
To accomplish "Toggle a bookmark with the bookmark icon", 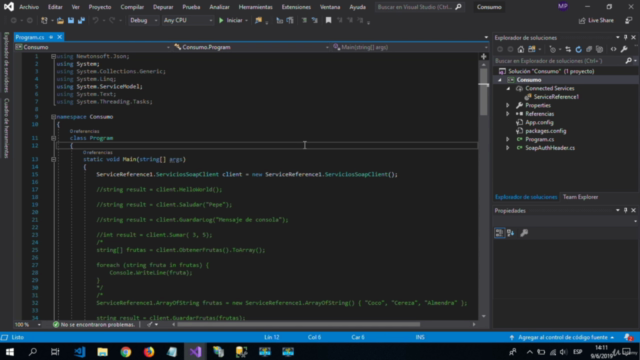I will pyautogui.click(x=328, y=20).
